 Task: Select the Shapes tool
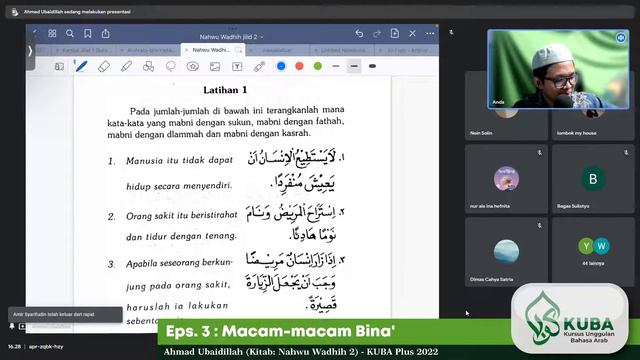pyautogui.click(x=148, y=66)
